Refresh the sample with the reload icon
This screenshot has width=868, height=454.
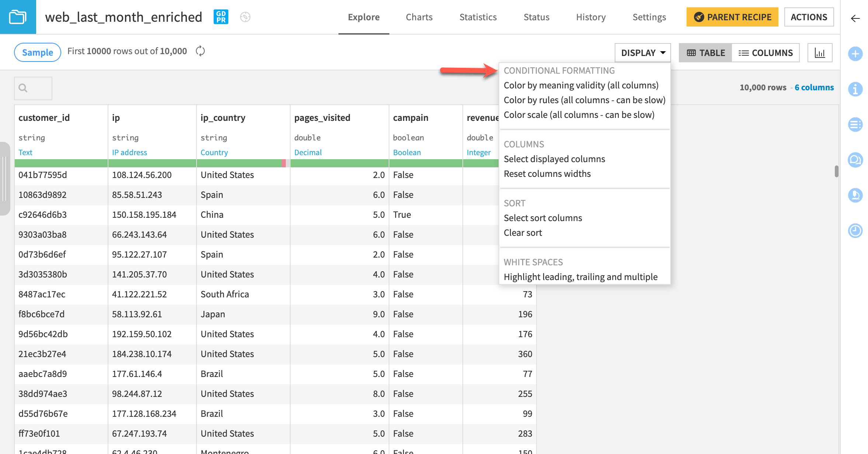pyautogui.click(x=200, y=51)
